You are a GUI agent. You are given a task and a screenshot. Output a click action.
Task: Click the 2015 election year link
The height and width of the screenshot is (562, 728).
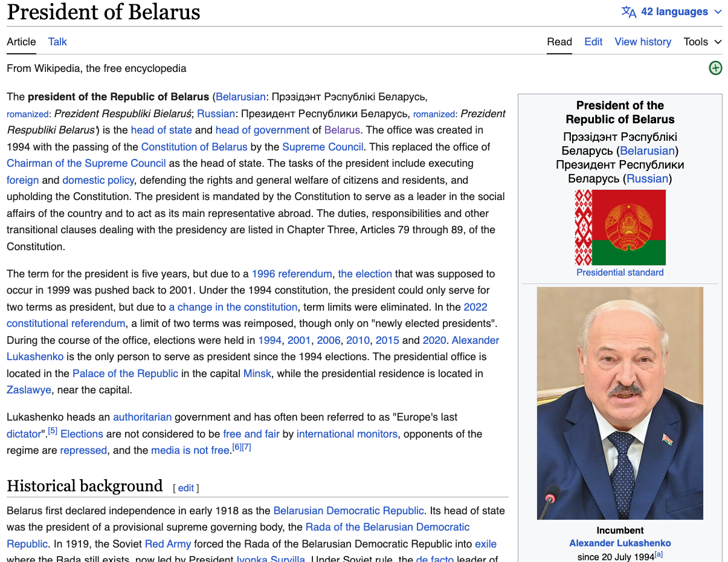[x=387, y=340]
